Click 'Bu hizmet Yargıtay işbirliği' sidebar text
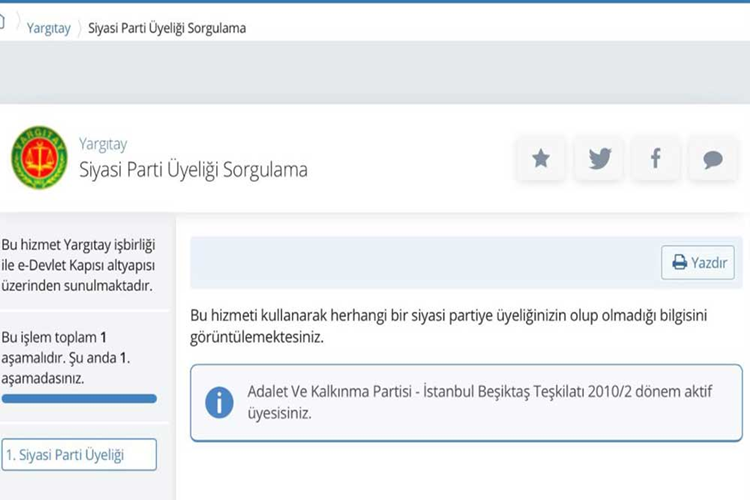The width and height of the screenshot is (750, 500). [x=78, y=265]
